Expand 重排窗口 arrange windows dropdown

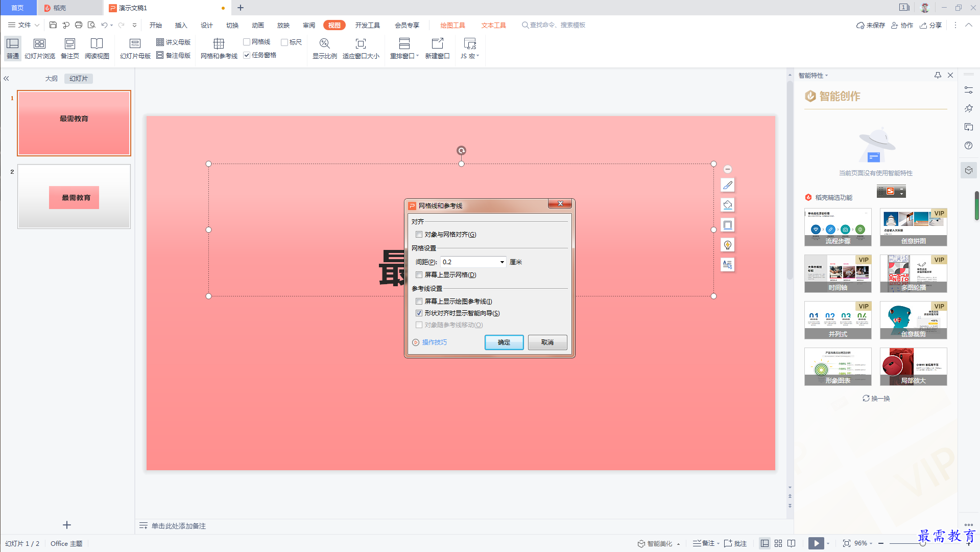pyautogui.click(x=418, y=56)
